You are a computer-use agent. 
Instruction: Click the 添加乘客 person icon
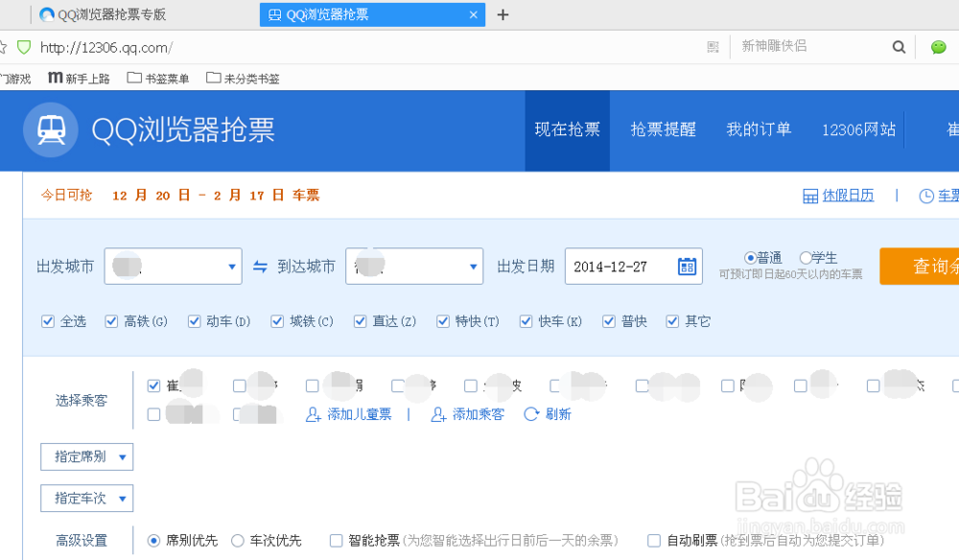click(438, 414)
